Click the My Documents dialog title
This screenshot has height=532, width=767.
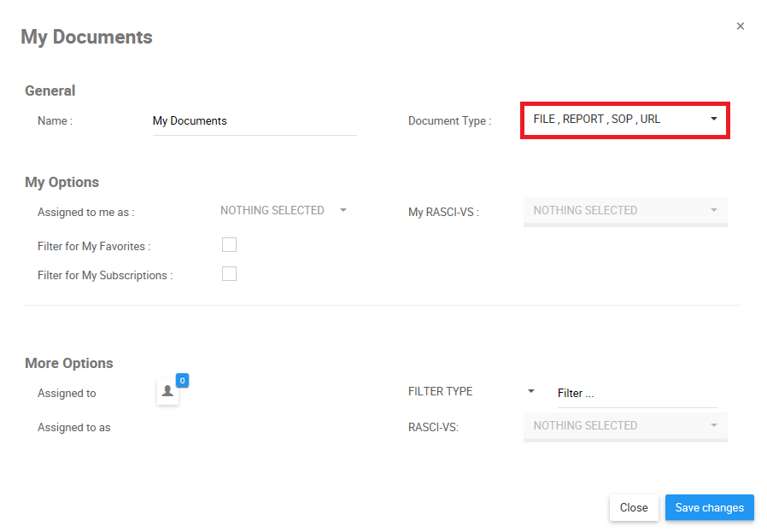click(x=86, y=38)
